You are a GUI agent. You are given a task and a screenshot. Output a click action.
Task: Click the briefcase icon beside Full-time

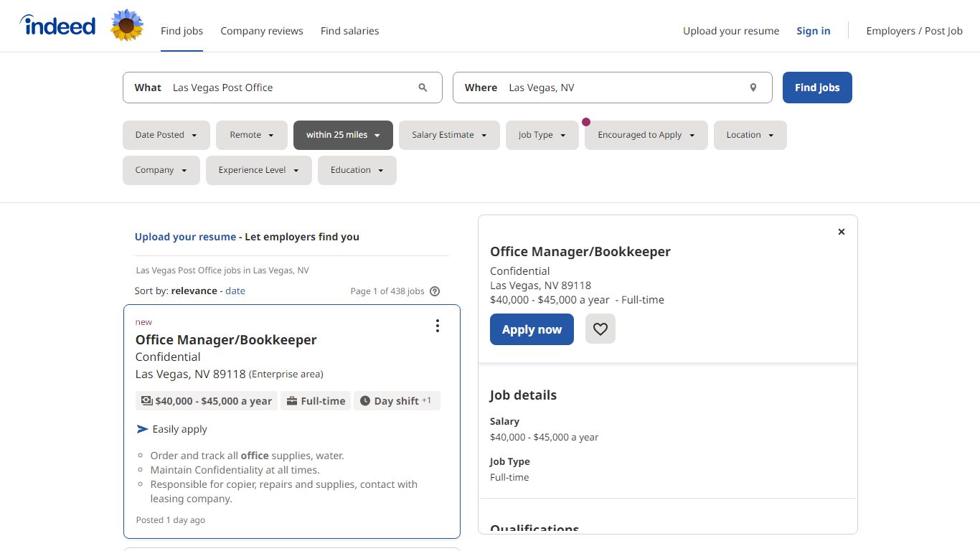(x=292, y=401)
